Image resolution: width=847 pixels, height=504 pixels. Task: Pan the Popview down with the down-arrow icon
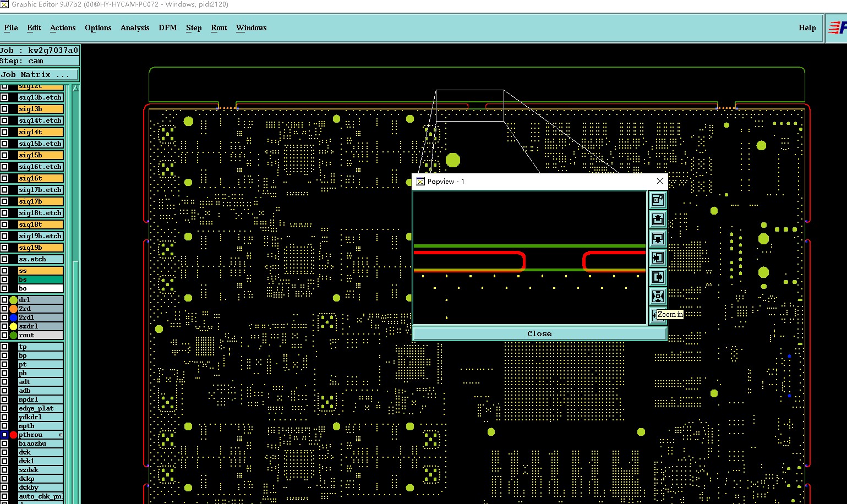658,239
